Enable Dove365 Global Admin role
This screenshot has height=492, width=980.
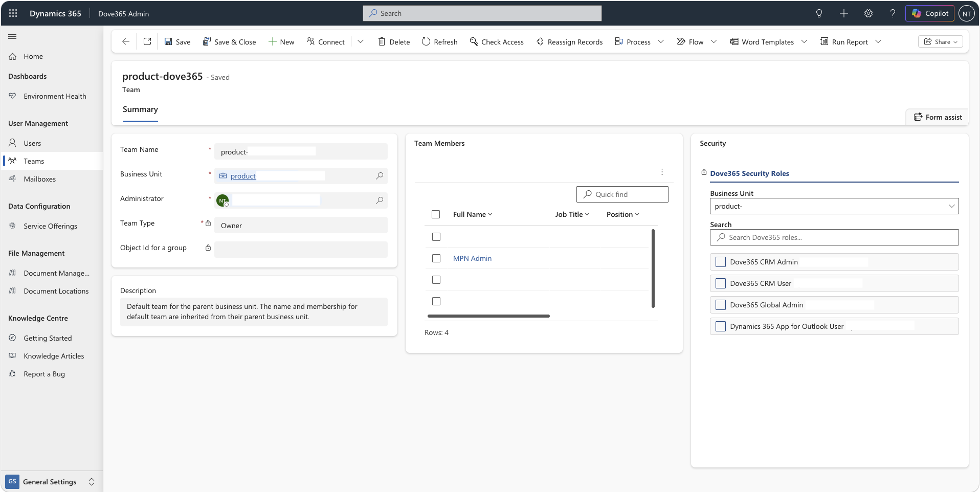[721, 305]
